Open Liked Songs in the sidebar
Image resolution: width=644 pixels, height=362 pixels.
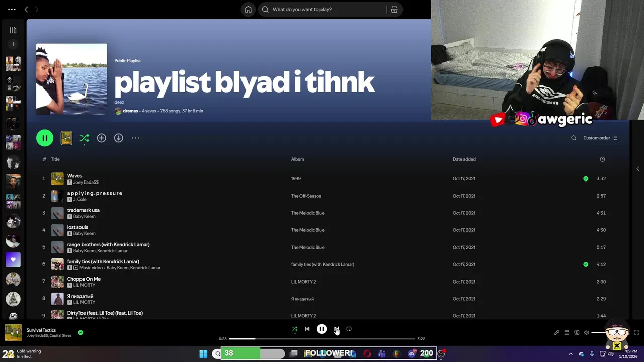coord(13,260)
